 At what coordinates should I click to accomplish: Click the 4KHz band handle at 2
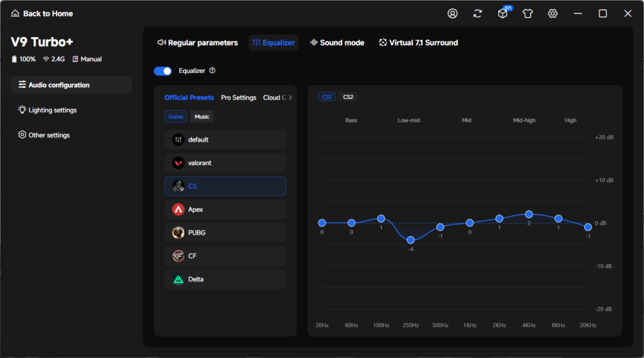coord(529,214)
